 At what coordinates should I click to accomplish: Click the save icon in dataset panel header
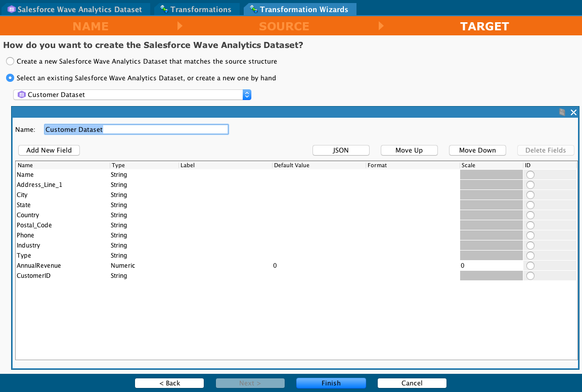pyautogui.click(x=562, y=112)
